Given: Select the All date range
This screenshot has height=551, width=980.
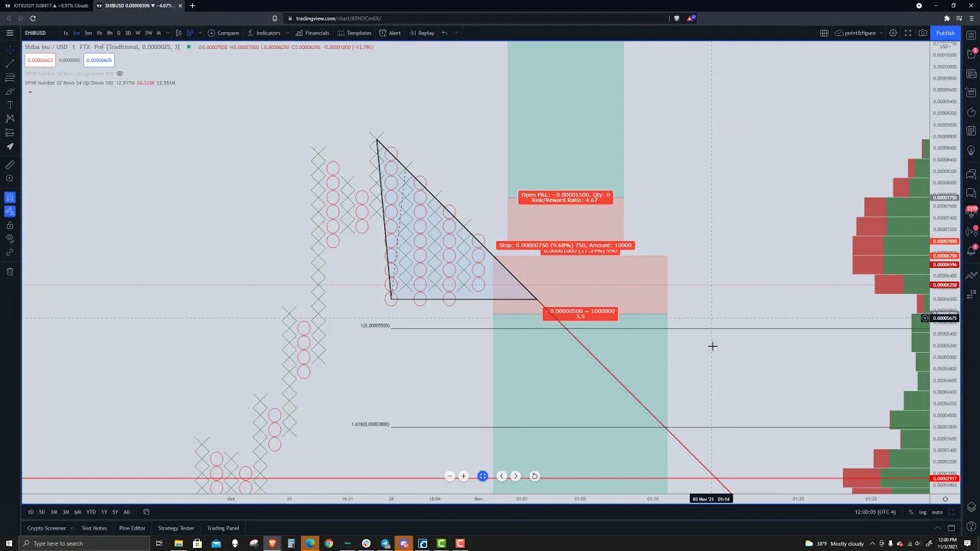Looking at the screenshot, I should click(x=126, y=512).
